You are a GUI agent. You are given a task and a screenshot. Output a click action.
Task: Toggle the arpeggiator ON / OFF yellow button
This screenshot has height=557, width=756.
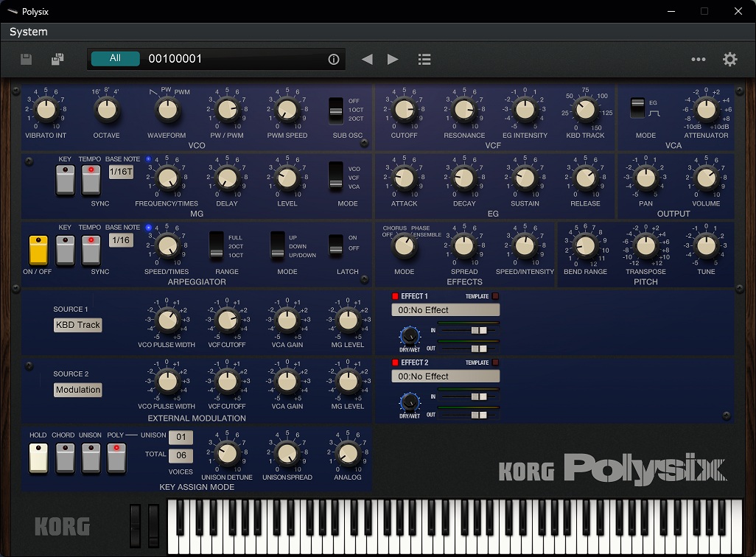point(38,250)
